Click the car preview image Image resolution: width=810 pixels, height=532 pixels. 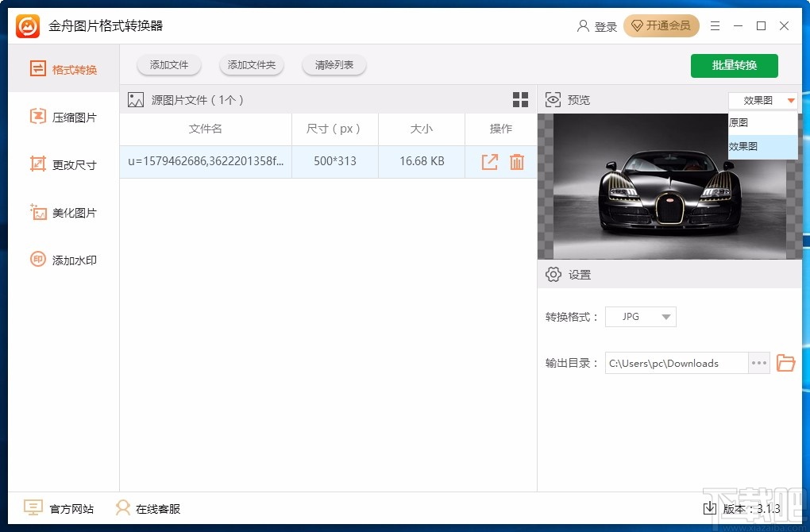coord(669,186)
